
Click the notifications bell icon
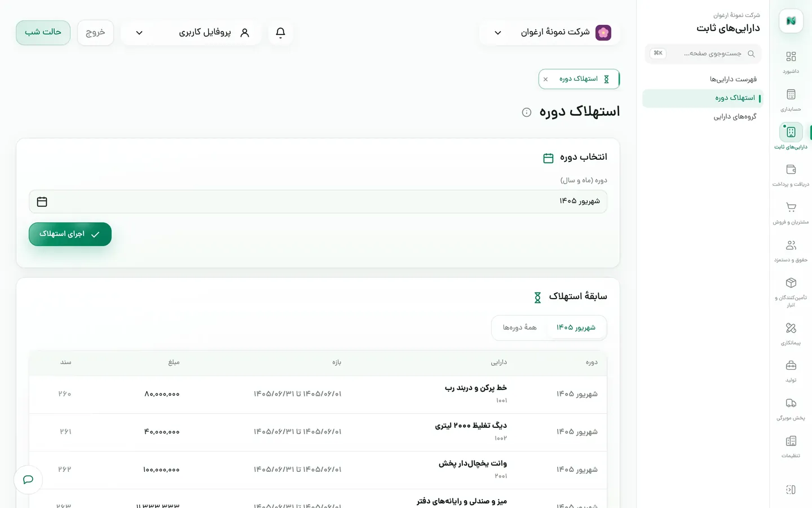pyautogui.click(x=280, y=33)
